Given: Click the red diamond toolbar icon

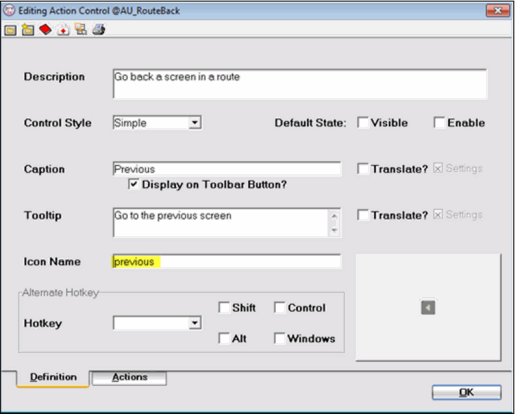Looking at the screenshot, I should point(45,30).
